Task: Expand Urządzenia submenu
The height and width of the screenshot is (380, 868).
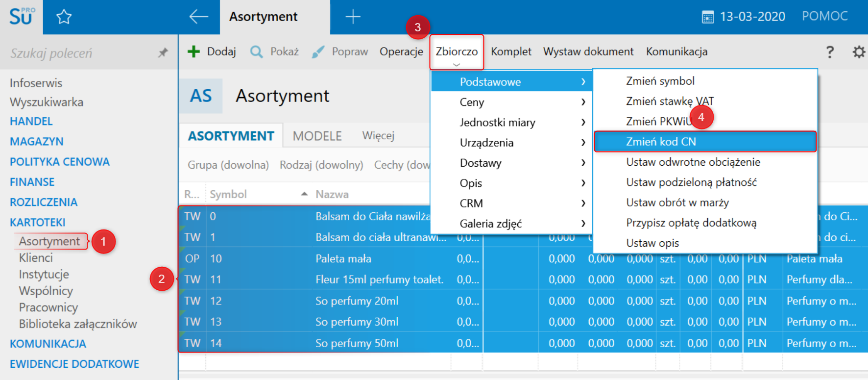Action: pos(511,143)
